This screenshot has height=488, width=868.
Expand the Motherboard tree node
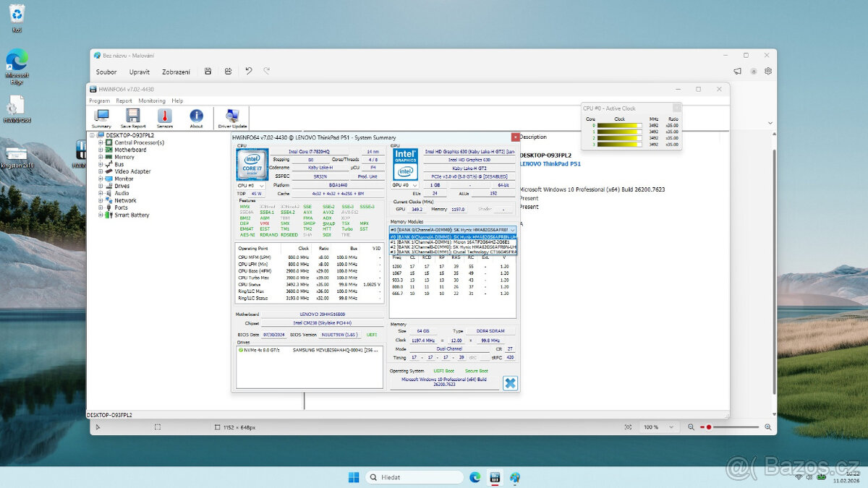point(101,150)
